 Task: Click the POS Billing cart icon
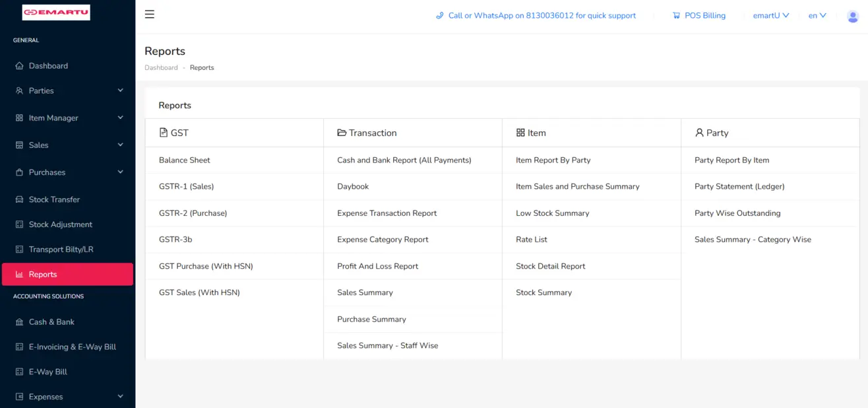pos(676,16)
